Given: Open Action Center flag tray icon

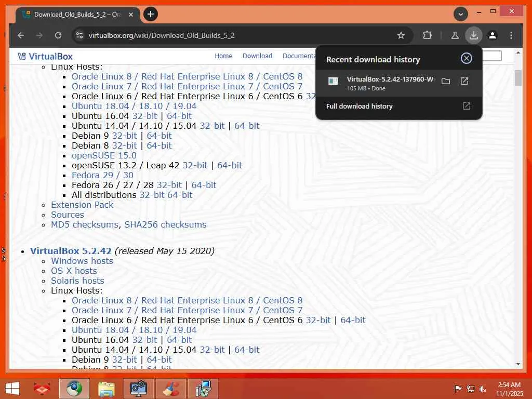Looking at the screenshot, I should (458, 389).
